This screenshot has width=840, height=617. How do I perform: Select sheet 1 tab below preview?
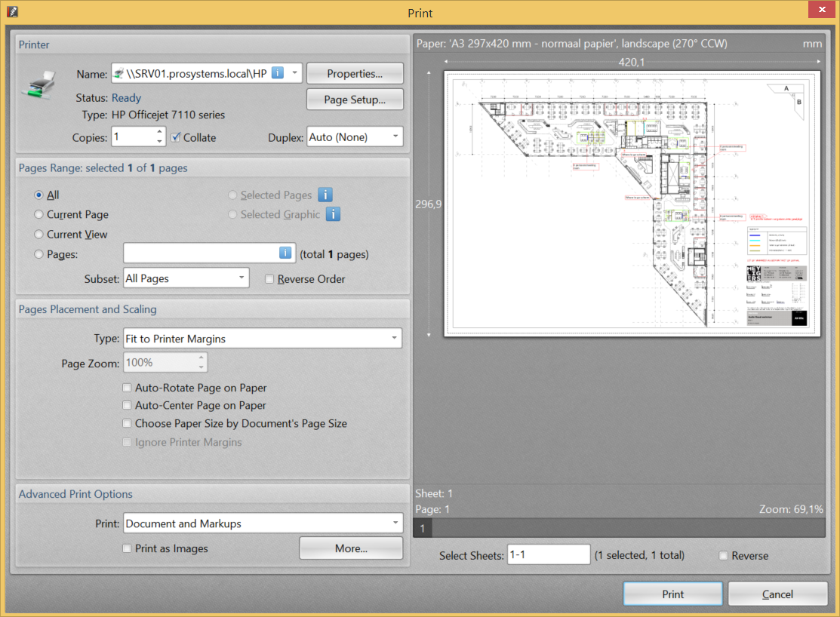pyautogui.click(x=423, y=529)
